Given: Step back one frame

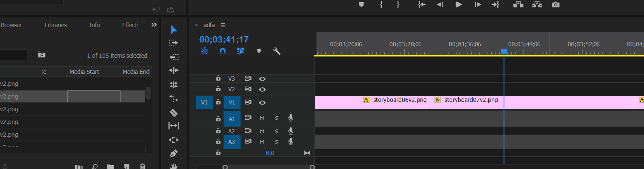Looking at the screenshot, I should coord(440,5).
